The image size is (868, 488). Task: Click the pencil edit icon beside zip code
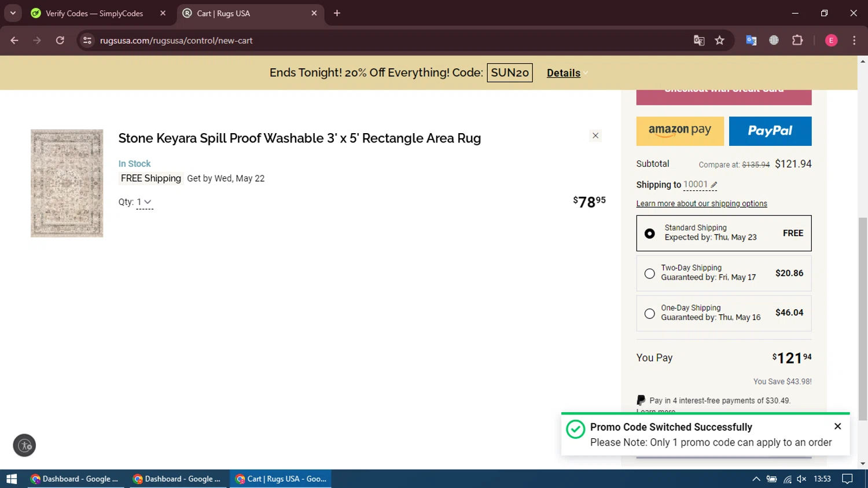pyautogui.click(x=714, y=185)
